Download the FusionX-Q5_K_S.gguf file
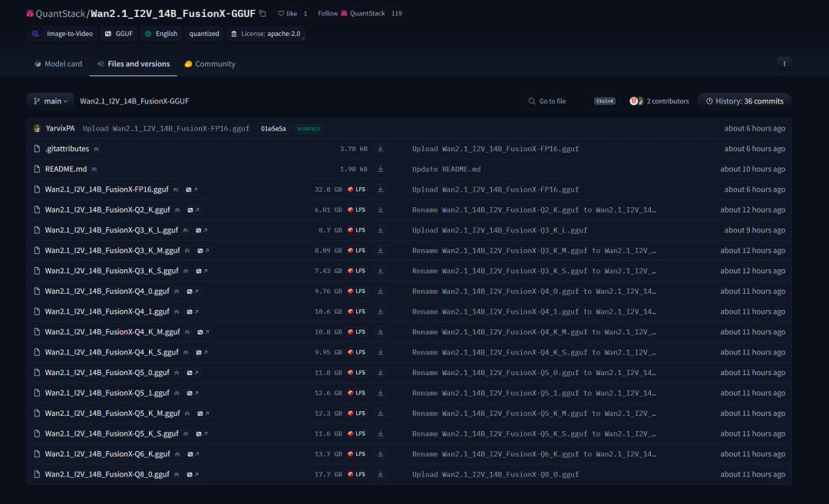Image resolution: width=829 pixels, height=504 pixels. [380, 433]
